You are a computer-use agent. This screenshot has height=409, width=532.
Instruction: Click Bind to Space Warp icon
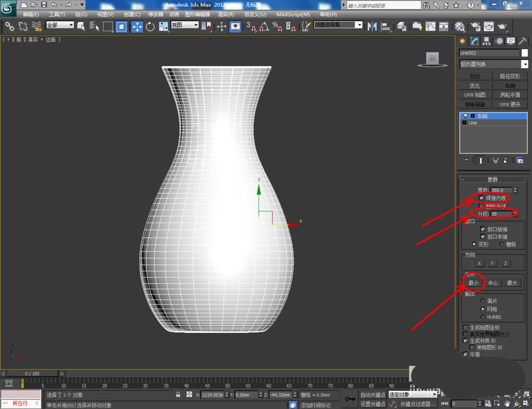37,26
